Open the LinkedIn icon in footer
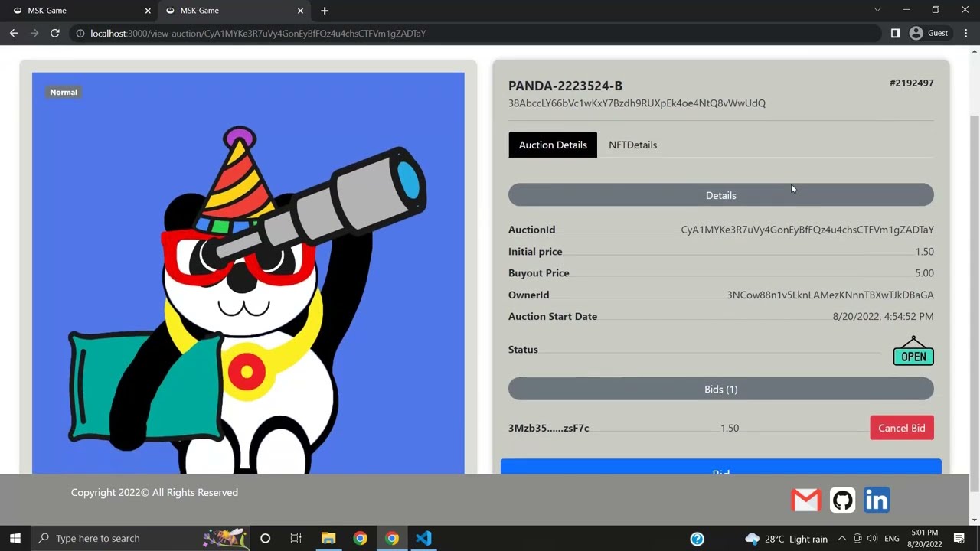 (x=877, y=500)
